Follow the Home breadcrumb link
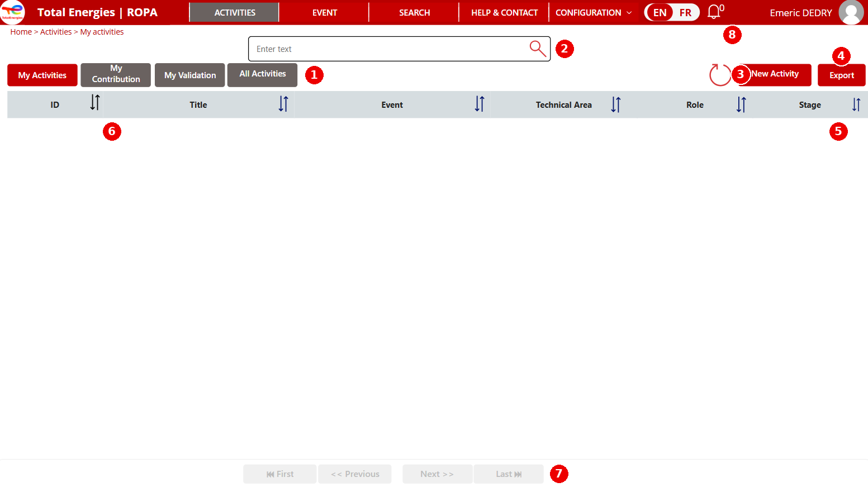 pyautogui.click(x=21, y=32)
